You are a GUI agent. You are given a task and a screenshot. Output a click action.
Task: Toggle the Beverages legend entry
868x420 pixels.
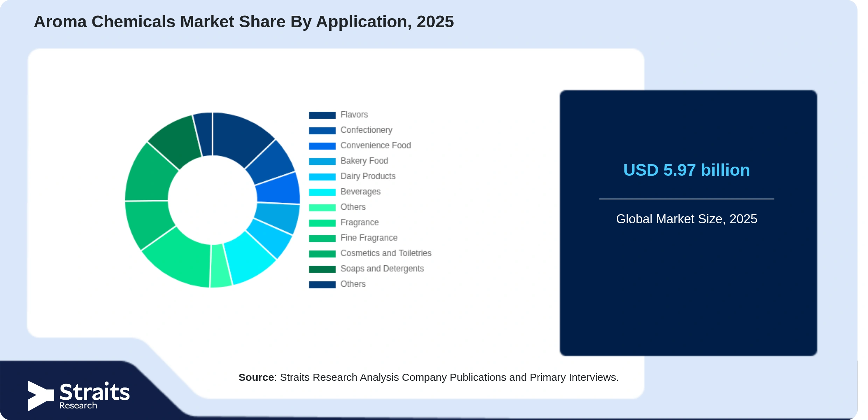point(344,192)
